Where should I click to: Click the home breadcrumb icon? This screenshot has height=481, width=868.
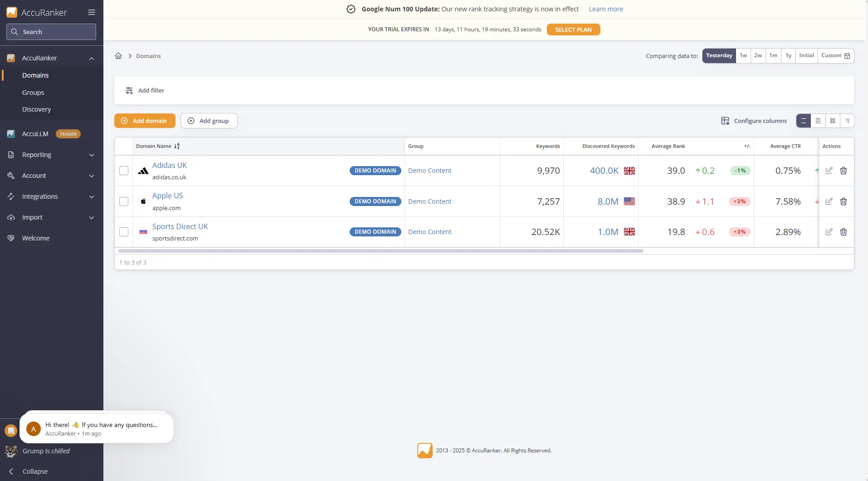(x=118, y=56)
